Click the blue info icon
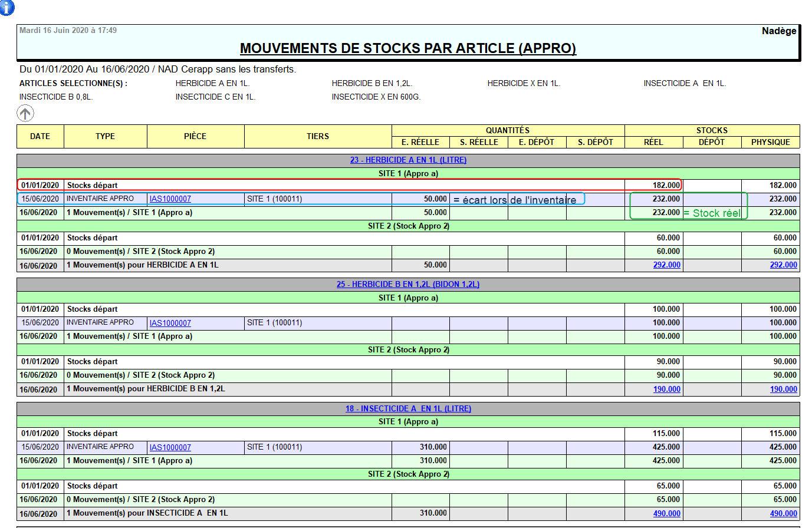Image resolution: width=812 pixels, height=528 pixels. click(x=6, y=7)
